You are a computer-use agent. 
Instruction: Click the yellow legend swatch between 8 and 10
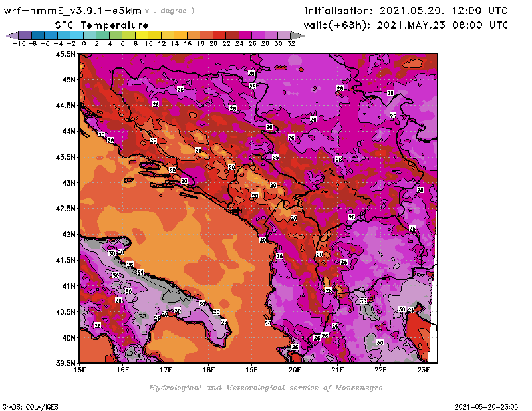pyautogui.click(x=142, y=36)
